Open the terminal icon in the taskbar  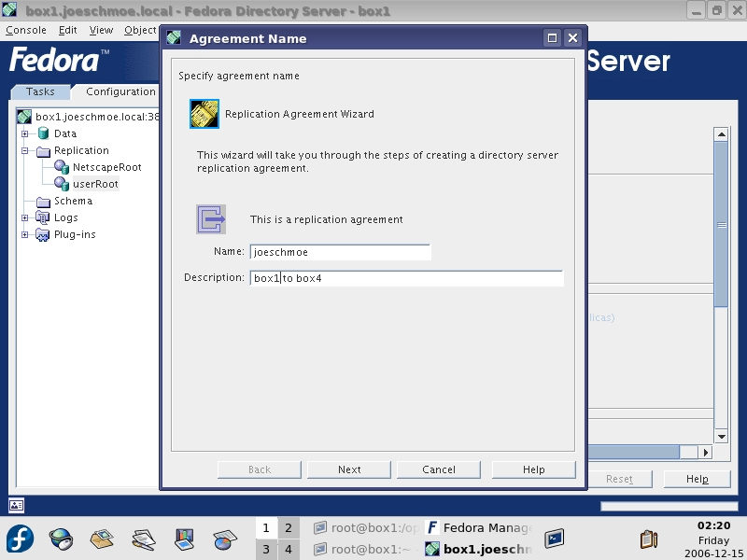[556, 539]
